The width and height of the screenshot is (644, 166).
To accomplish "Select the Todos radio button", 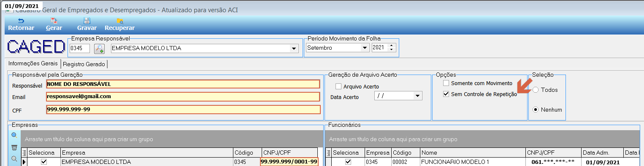I will (x=536, y=90).
